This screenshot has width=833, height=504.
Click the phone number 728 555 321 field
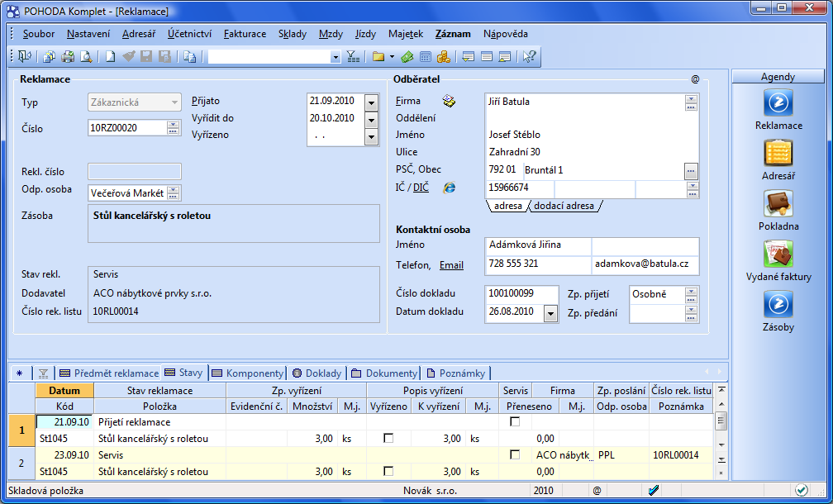[x=538, y=264]
